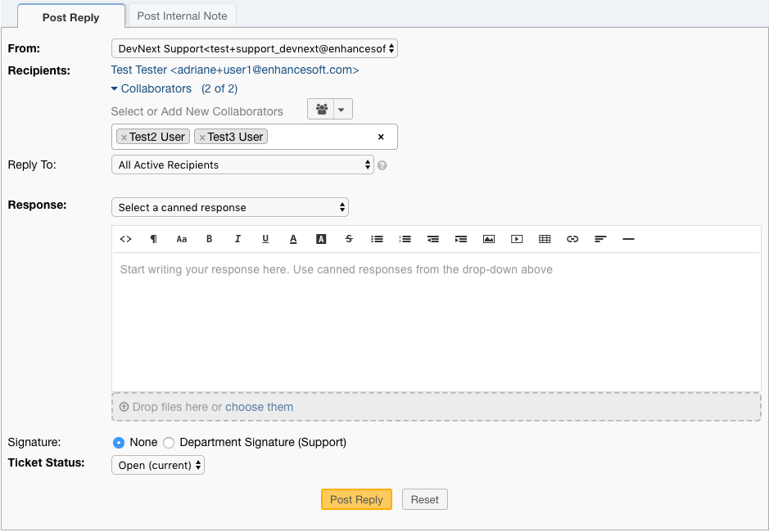Screen dimensions: 769x532
Task: Open the Reply To recipients dropdown
Action: tap(242, 165)
